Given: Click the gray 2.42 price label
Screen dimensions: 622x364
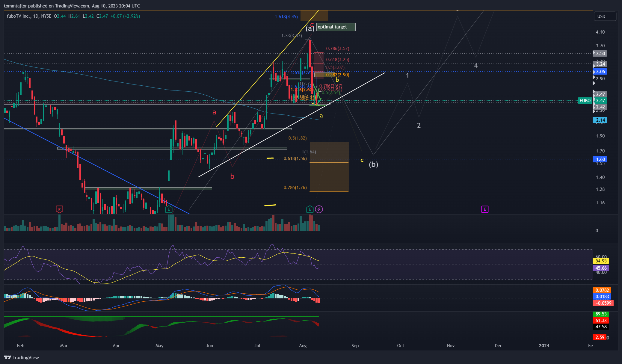Looking at the screenshot, I should [x=600, y=107].
